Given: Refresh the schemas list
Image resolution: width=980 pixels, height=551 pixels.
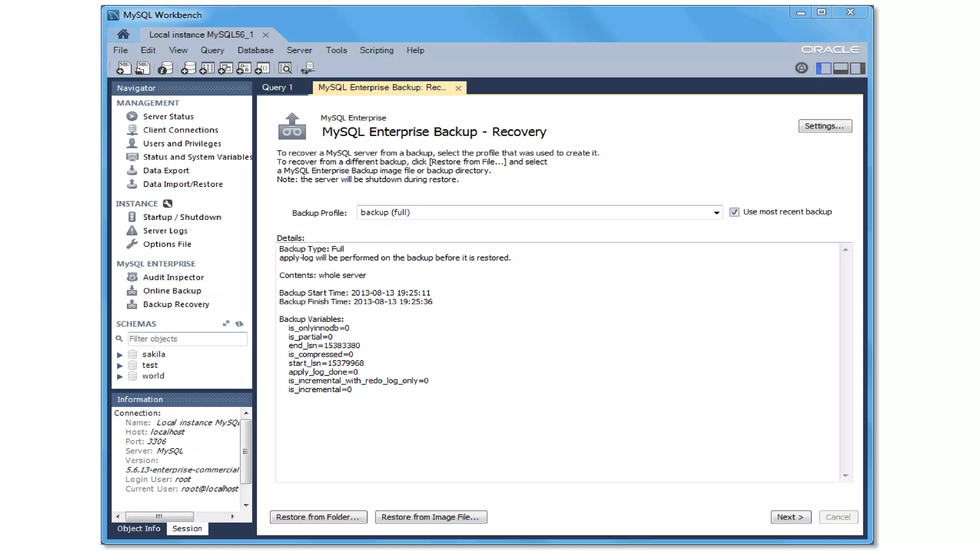Looking at the screenshot, I should click(x=239, y=323).
